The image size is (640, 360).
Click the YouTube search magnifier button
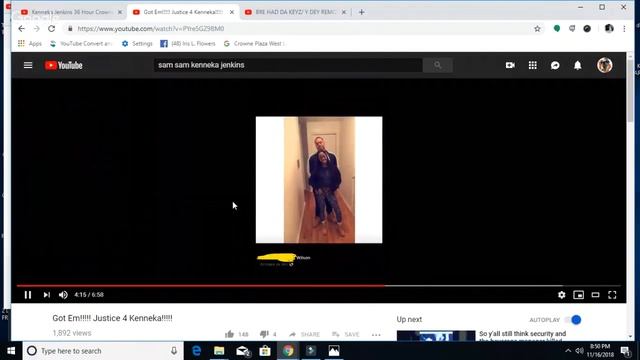438,65
